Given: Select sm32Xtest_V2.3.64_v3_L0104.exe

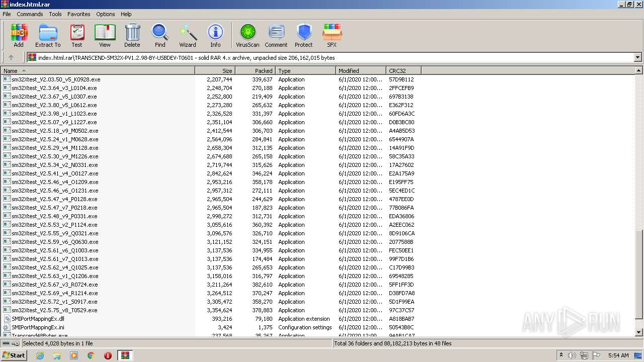Looking at the screenshot, I should click(54, 88).
